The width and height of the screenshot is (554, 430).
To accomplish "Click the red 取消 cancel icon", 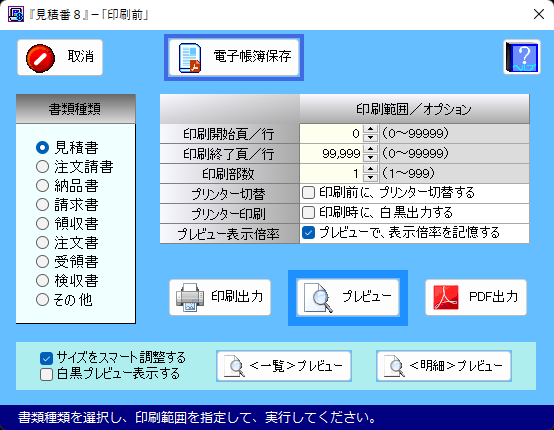I will click(40, 58).
